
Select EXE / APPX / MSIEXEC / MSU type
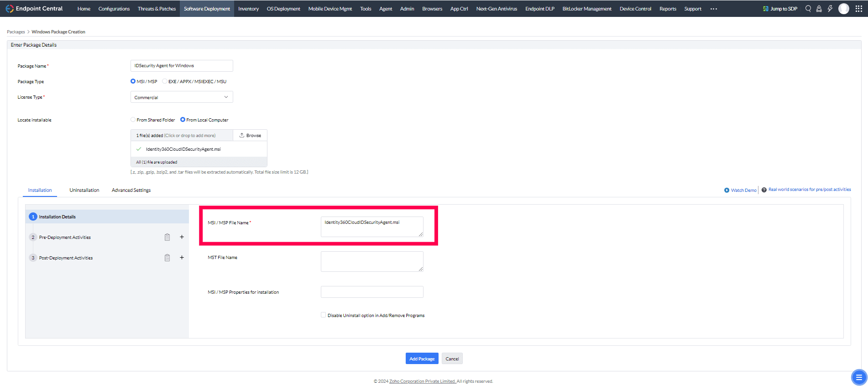tap(164, 81)
